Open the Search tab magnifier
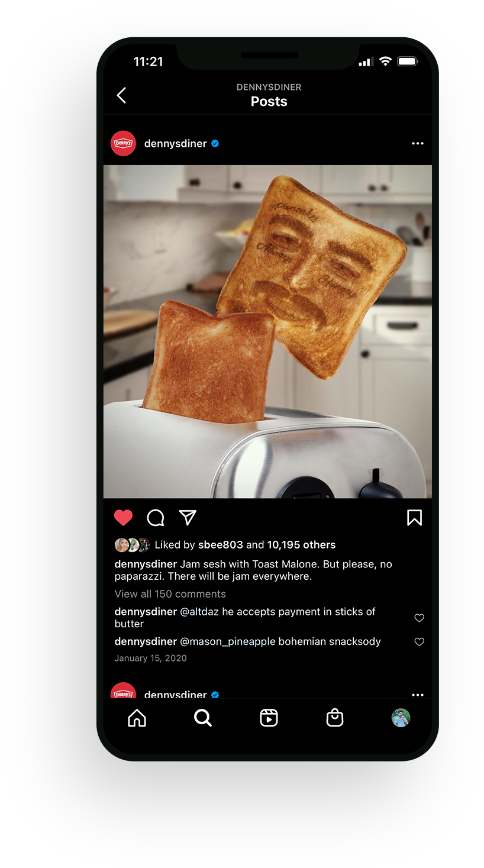 coord(203,718)
